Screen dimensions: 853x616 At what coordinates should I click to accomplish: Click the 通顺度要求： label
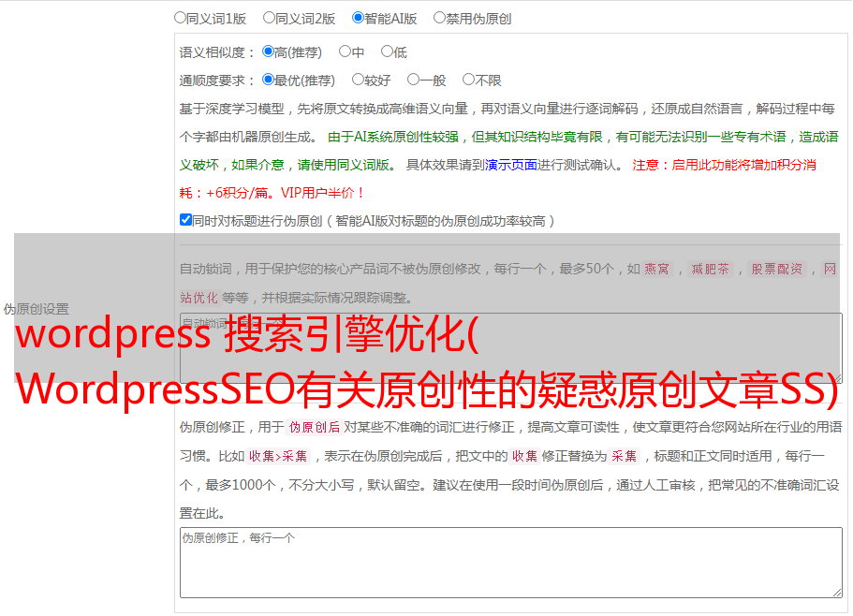(217, 81)
